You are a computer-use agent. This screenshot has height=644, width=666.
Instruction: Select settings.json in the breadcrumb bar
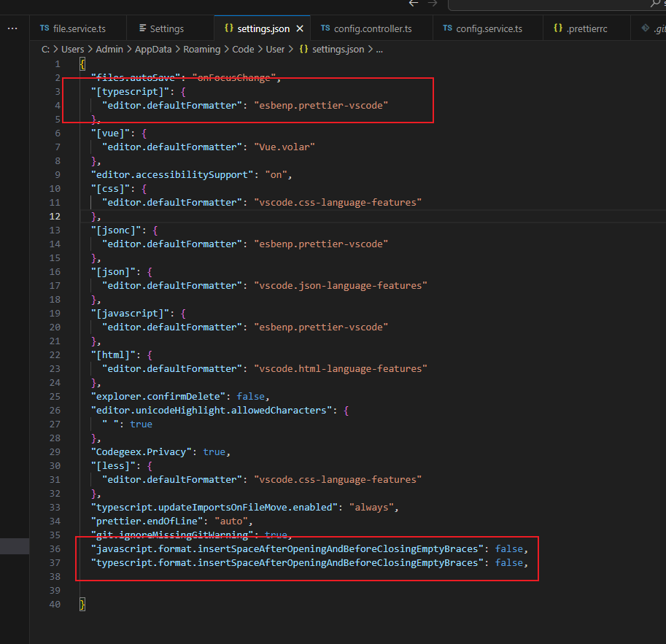pyautogui.click(x=332, y=49)
